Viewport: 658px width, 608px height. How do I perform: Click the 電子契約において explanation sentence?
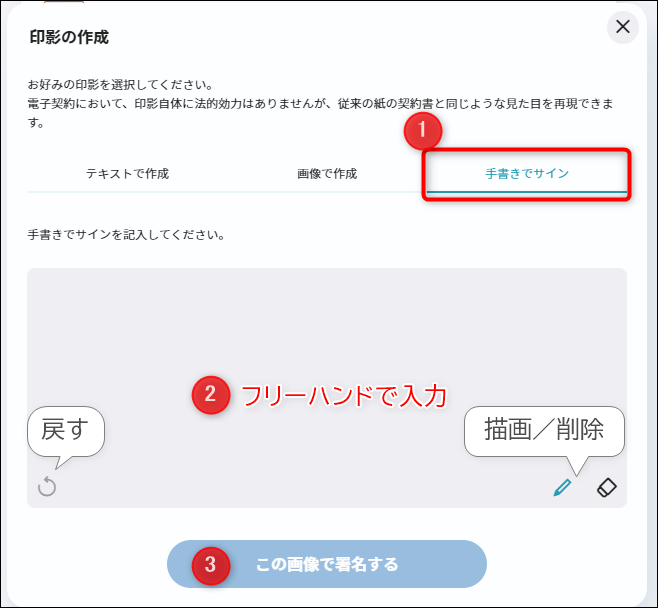coord(321,113)
